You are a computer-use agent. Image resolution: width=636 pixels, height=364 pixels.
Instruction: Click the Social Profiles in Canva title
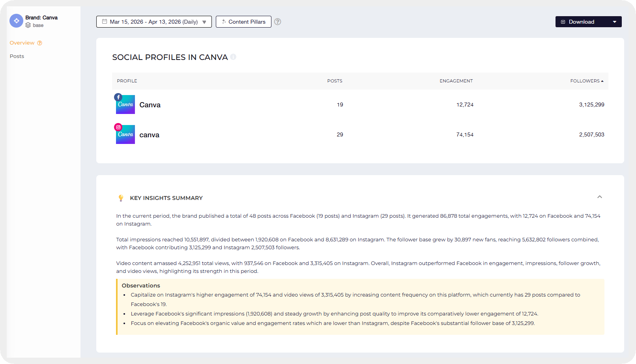pos(170,57)
